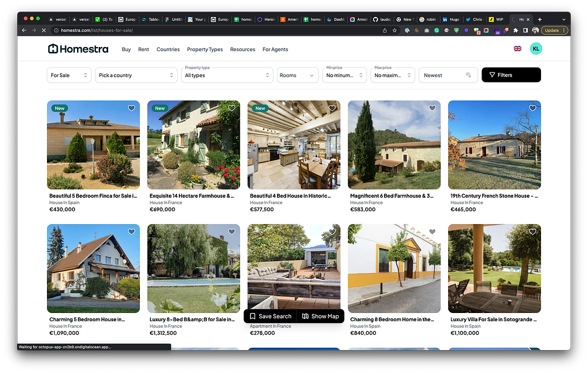
Task: Click the browser forward arrow
Action: pyautogui.click(x=34, y=31)
